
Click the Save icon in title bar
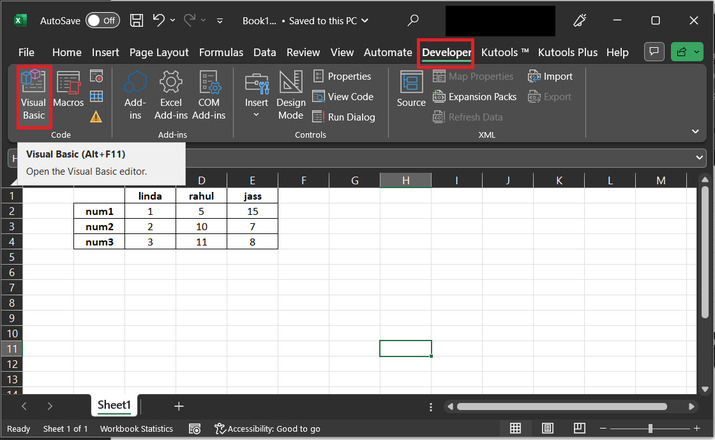[x=137, y=20]
